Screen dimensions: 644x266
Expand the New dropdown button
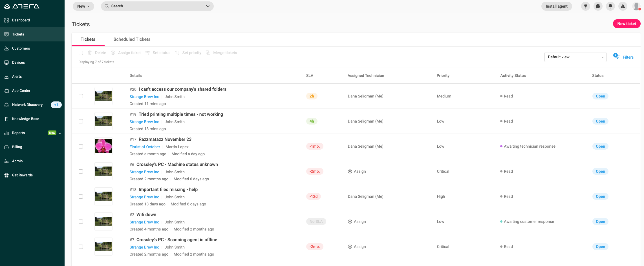coord(83,6)
